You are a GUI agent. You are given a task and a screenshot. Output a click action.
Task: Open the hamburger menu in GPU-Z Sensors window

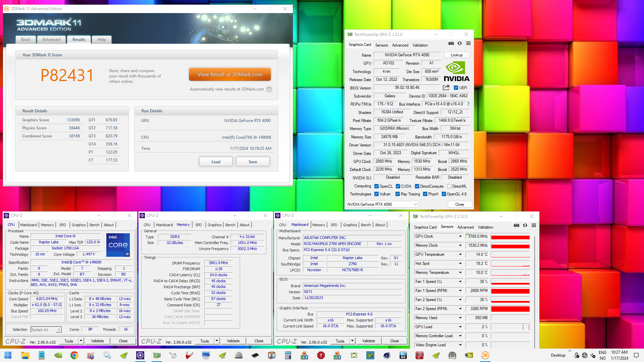pyautogui.click(x=534, y=226)
